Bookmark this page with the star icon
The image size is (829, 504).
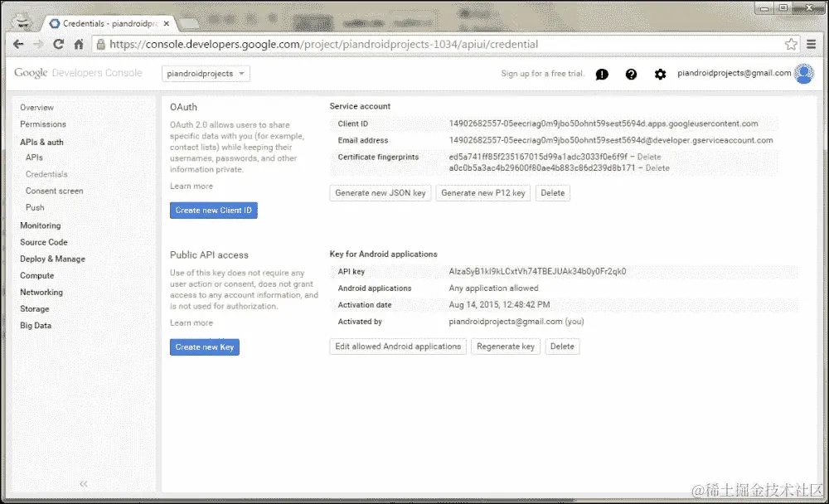791,45
